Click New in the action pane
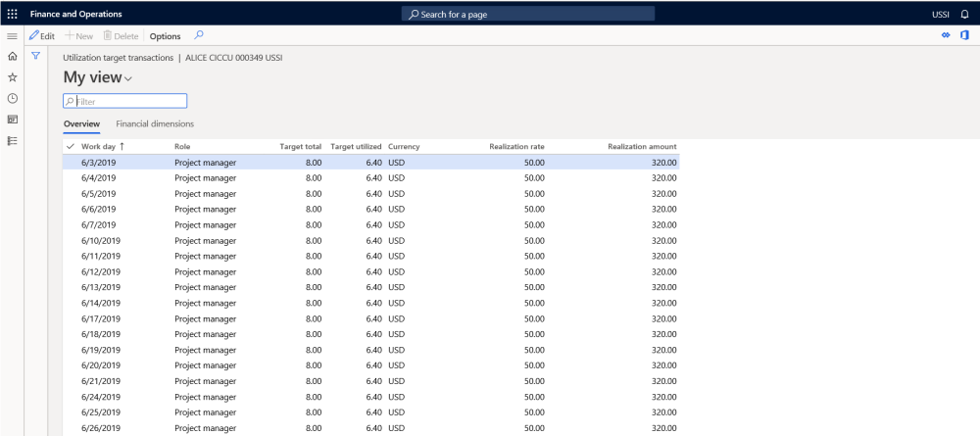Screen dimensions: 980x436 (79, 36)
